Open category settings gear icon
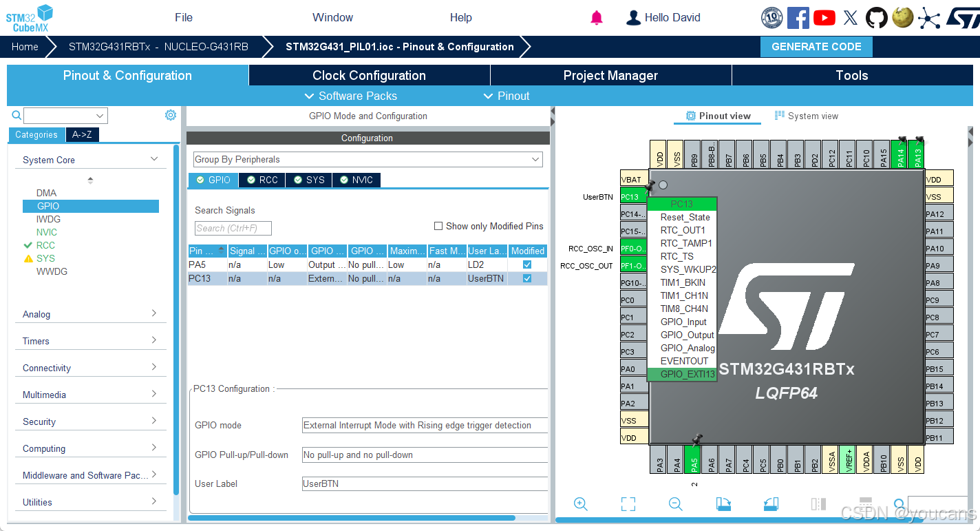 pos(171,115)
